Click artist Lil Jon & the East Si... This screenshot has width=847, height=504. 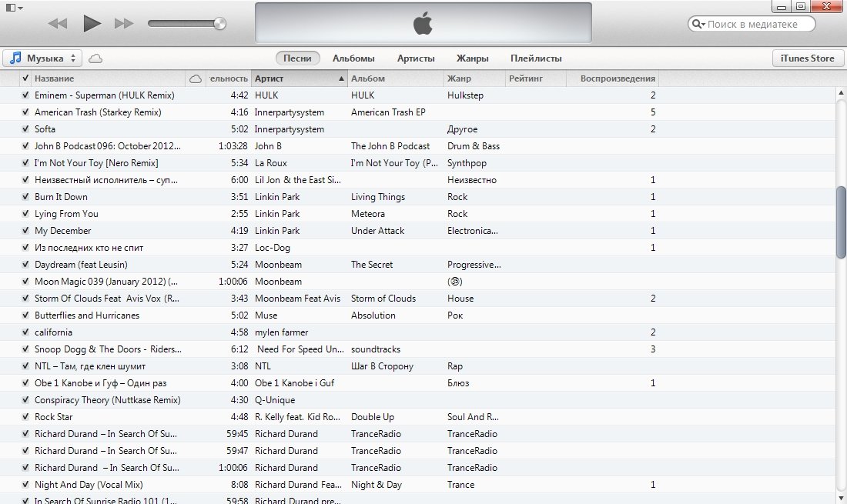coord(298,180)
